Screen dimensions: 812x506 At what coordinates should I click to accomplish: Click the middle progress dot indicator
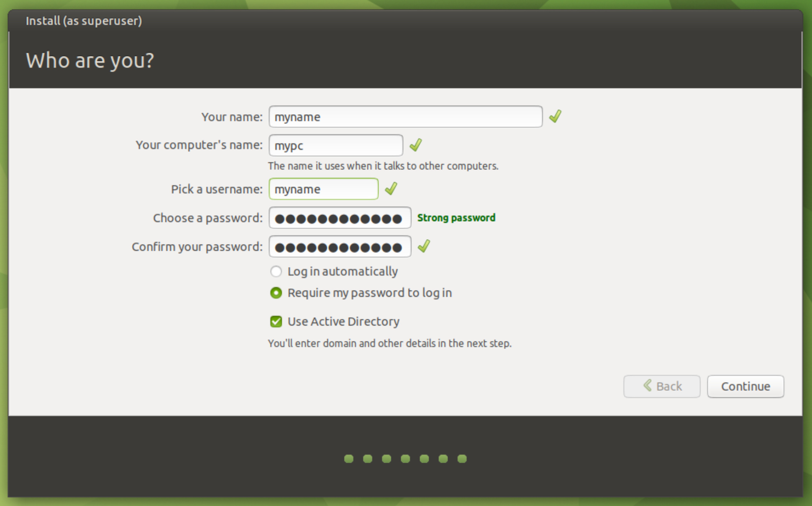405,458
